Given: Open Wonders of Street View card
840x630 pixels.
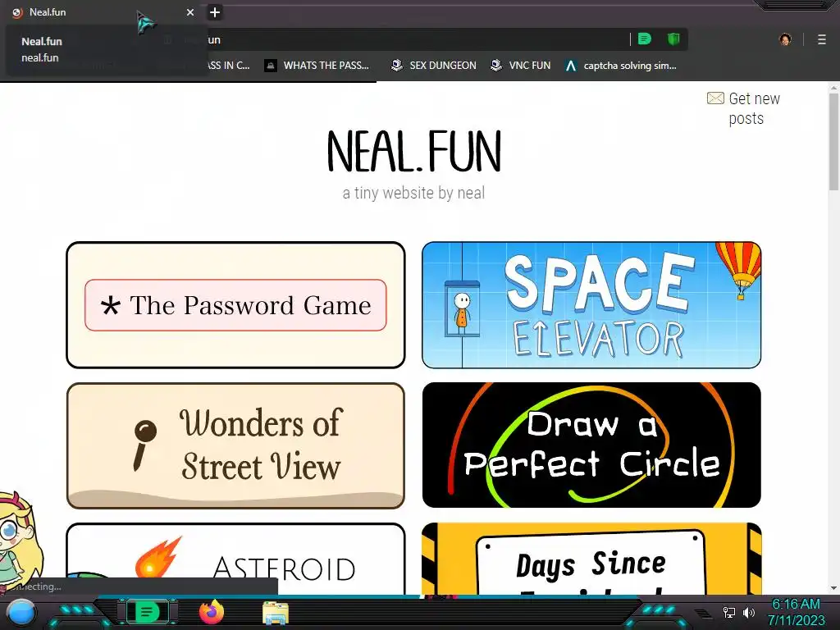Looking at the screenshot, I should pos(235,445).
